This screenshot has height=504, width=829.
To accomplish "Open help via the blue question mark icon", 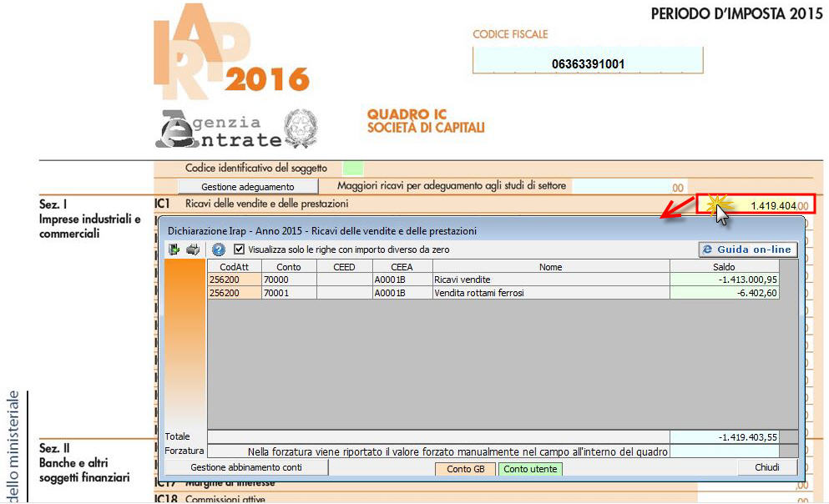I will click(219, 249).
